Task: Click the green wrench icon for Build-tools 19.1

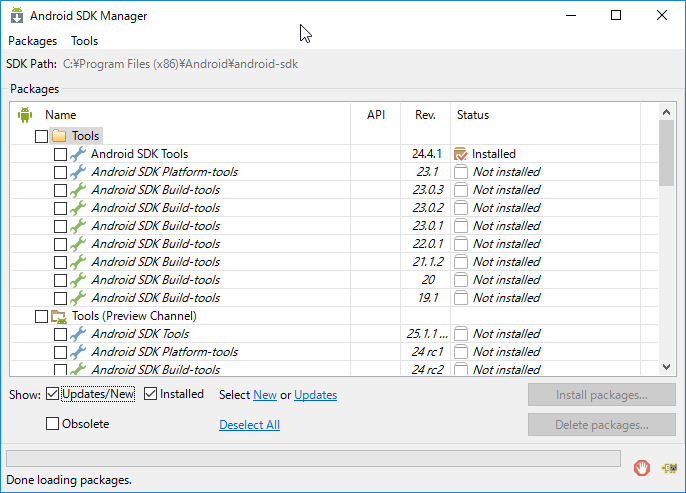Action: 78,297
